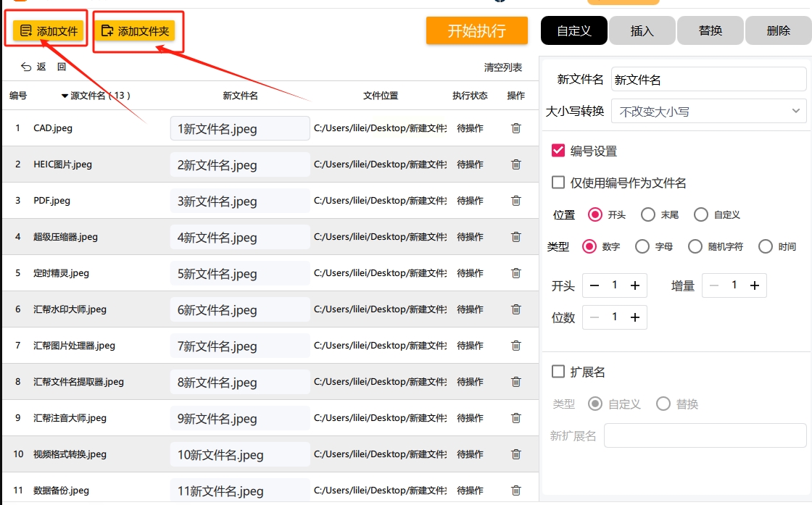Image resolution: width=812 pixels, height=505 pixels.
Task: Click file path of PDF.jpeg row
Action: [380, 201]
